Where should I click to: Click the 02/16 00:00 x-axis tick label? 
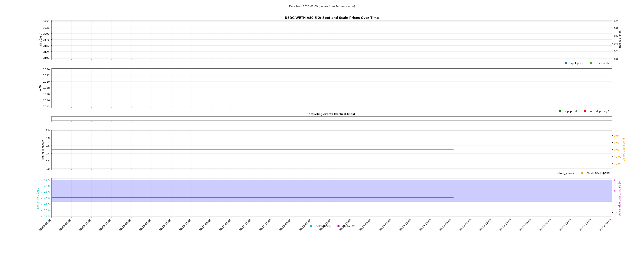[605, 225]
